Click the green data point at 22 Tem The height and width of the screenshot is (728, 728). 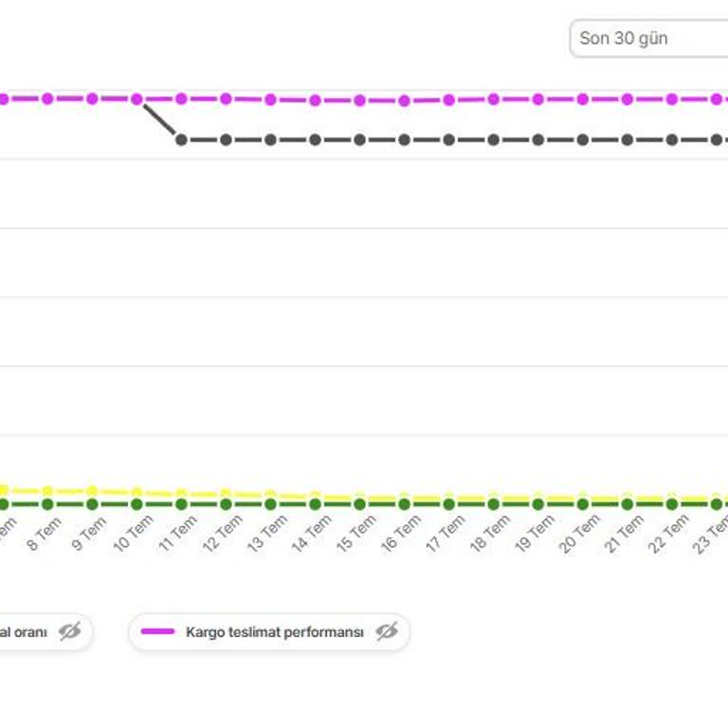[671, 504]
